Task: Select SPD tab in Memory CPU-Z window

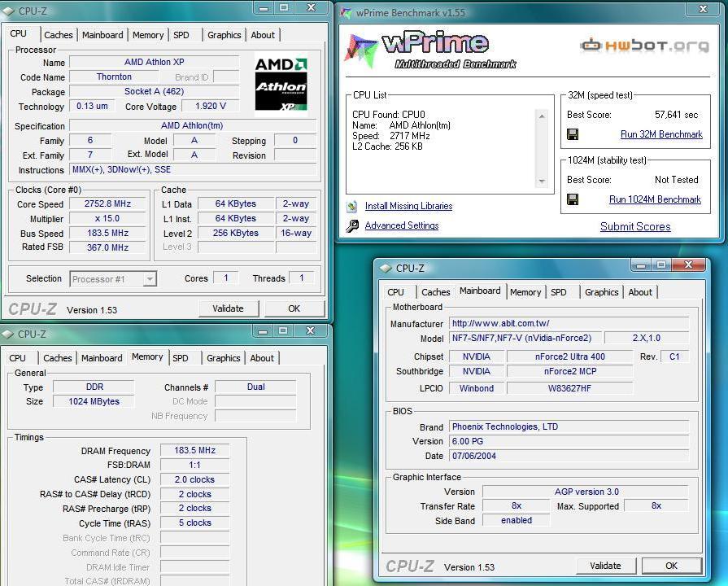Action: [181, 358]
